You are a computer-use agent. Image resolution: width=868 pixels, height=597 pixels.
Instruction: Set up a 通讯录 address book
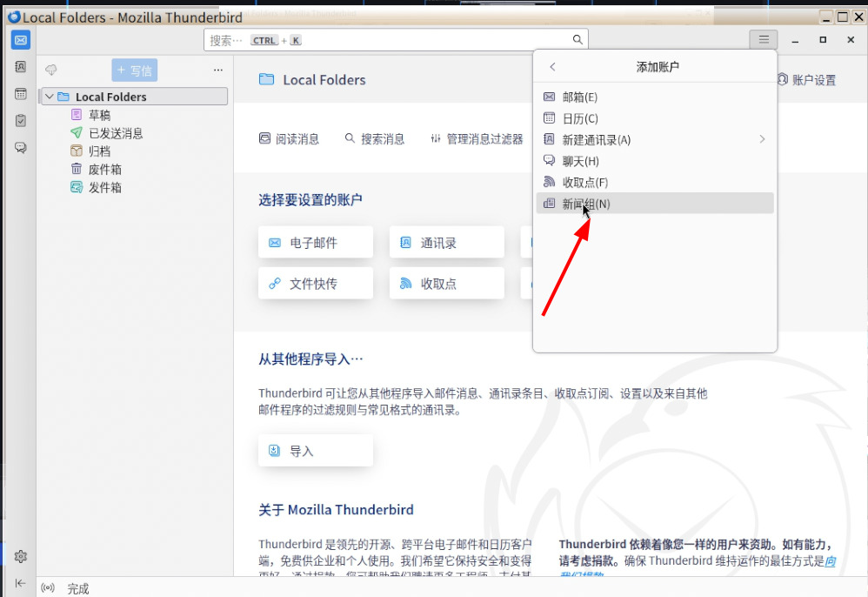click(x=447, y=242)
